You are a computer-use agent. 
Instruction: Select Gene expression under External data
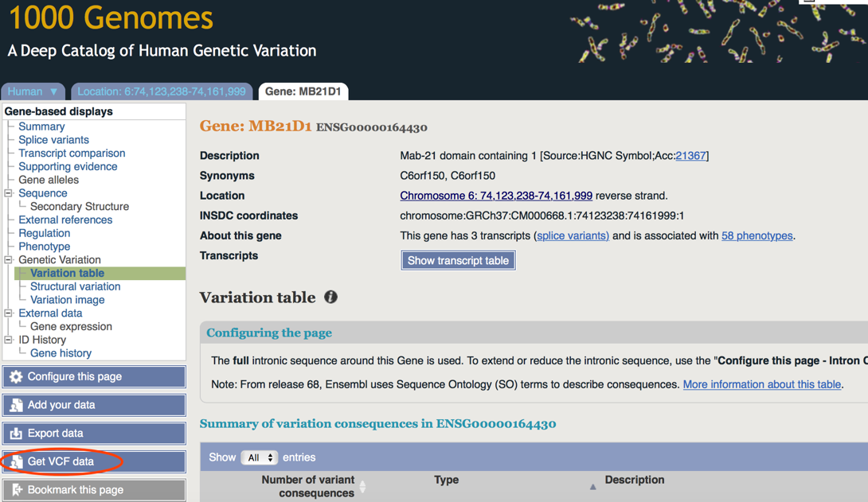[72, 326]
